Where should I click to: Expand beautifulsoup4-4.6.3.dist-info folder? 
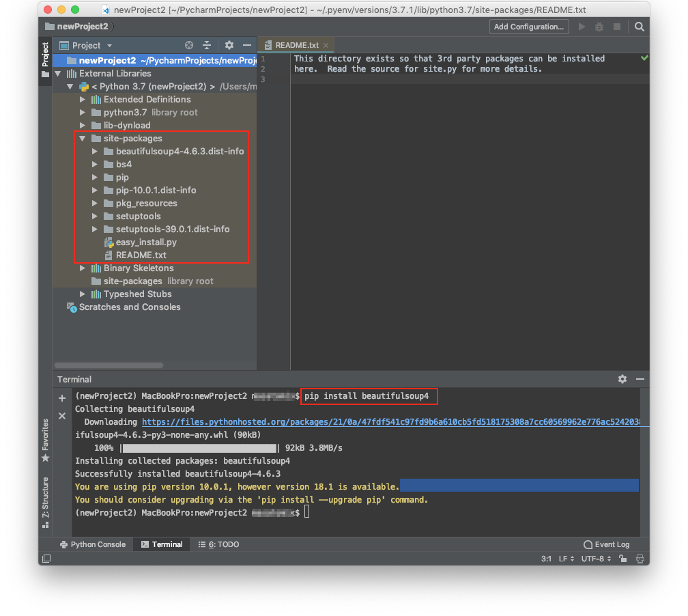[x=95, y=152]
